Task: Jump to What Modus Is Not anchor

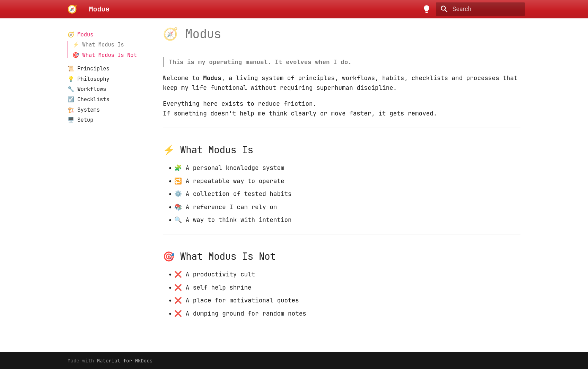Action: pos(109,55)
